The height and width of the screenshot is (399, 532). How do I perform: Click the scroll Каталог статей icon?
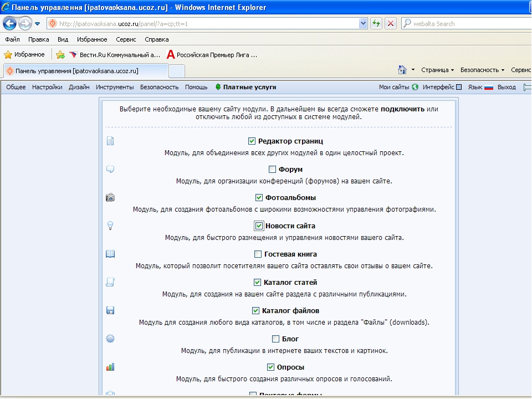[x=110, y=282]
